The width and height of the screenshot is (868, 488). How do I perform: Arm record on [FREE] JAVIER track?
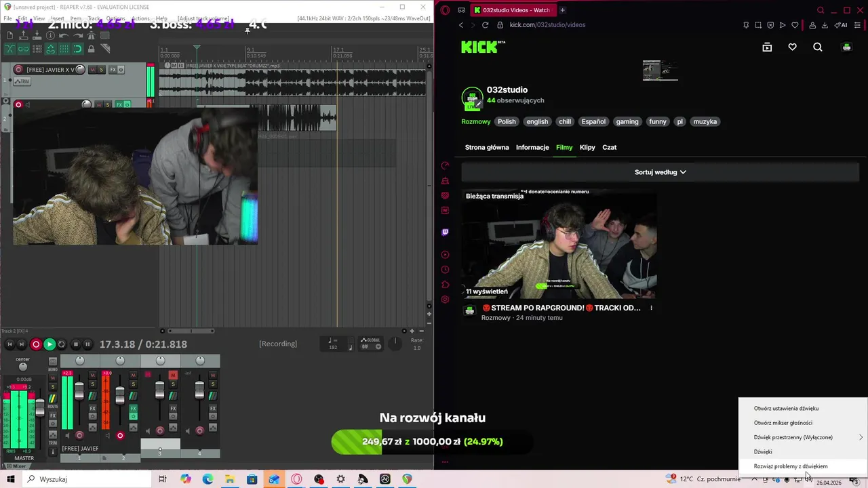coord(18,70)
